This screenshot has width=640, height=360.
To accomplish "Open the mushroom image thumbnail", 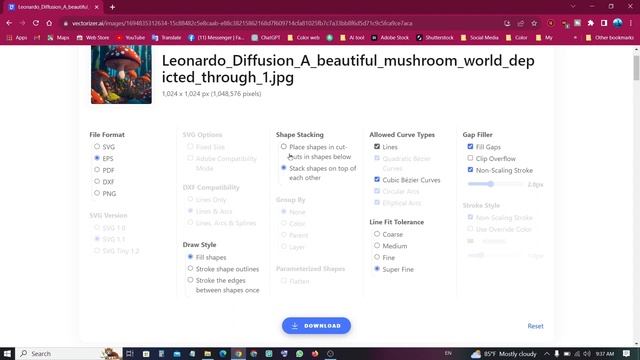I will pyautogui.click(x=121, y=74).
